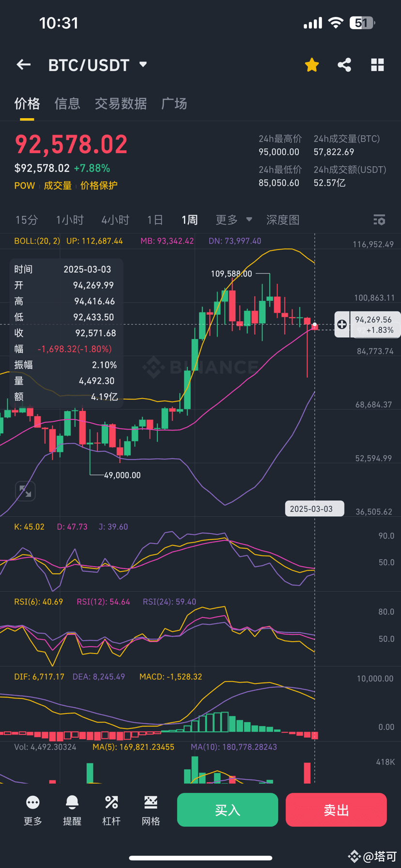401x868 pixels.
Task: Tap the battery indicator showing 51
Action: (x=363, y=23)
